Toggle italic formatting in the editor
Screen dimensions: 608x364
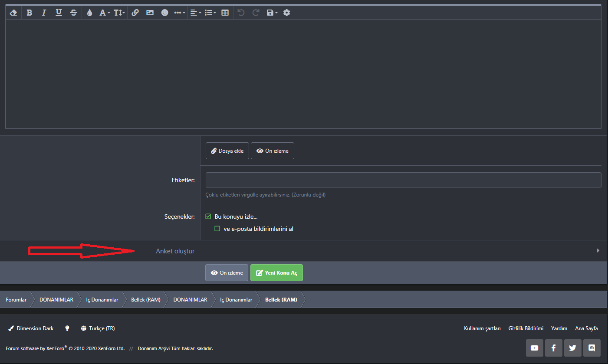[44, 13]
